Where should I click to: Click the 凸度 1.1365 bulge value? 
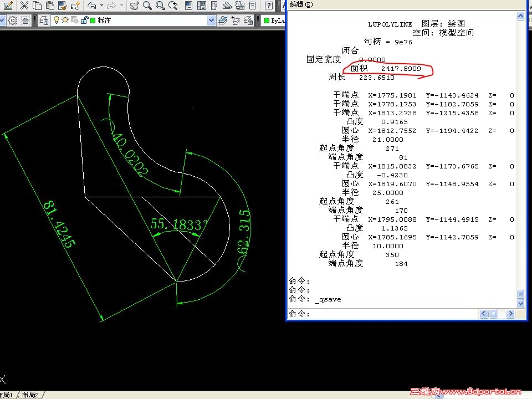coord(394,228)
